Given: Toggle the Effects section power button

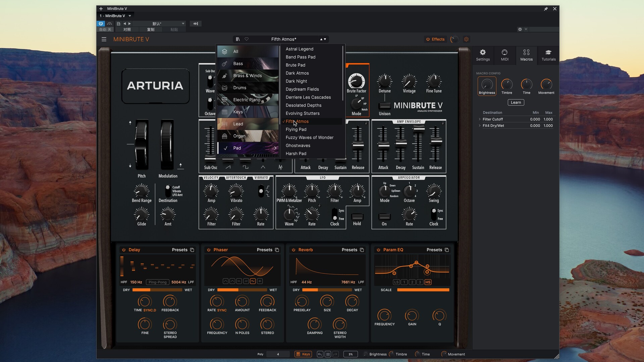Looking at the screenshot, I should [428, 39].
